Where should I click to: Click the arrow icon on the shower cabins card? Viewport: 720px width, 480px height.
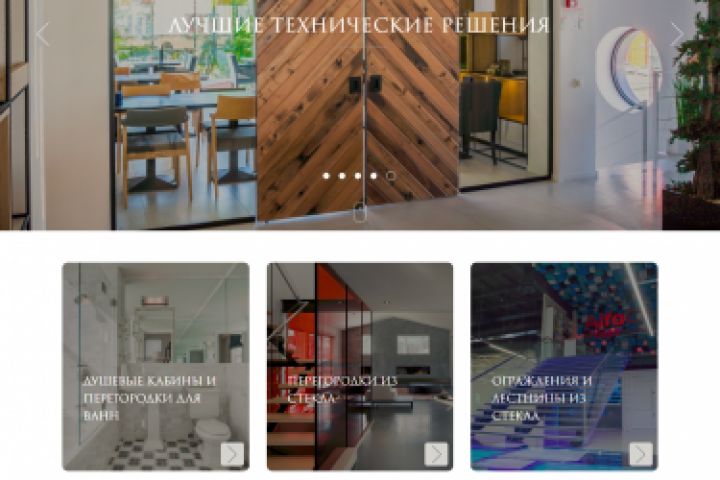[232, 454]
